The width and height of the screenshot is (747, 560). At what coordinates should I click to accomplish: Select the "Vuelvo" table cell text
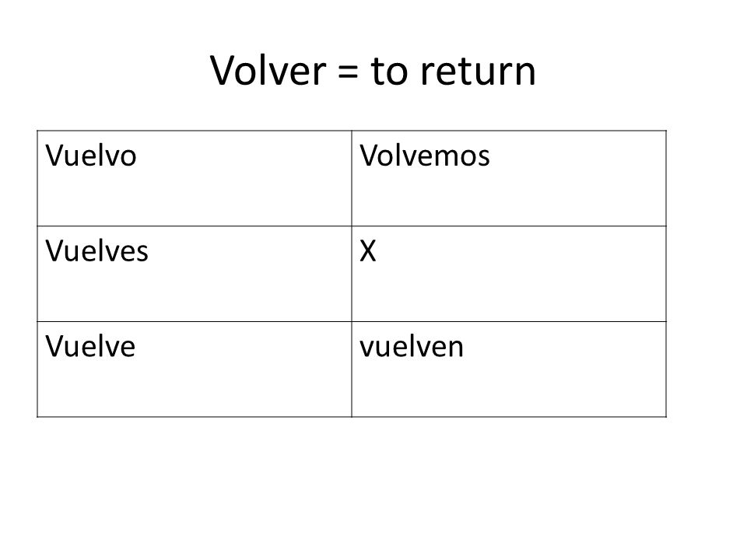click(91, 156)
